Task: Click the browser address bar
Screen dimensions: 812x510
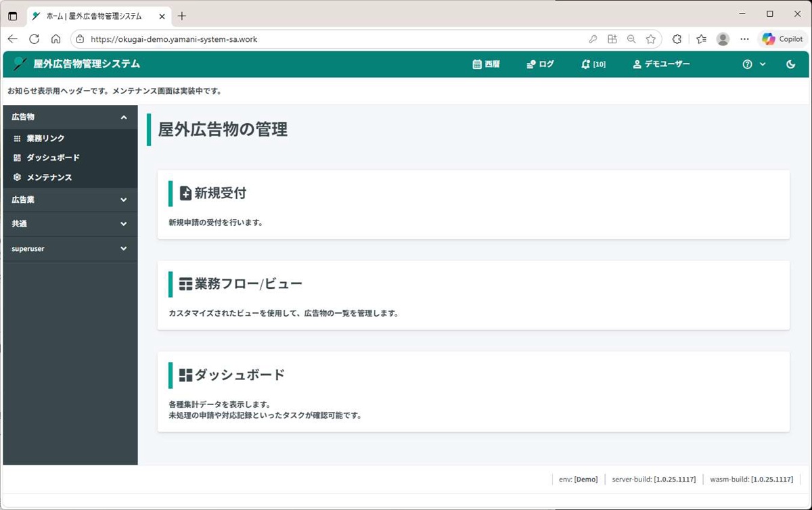Action: click(x=271, y=39)
